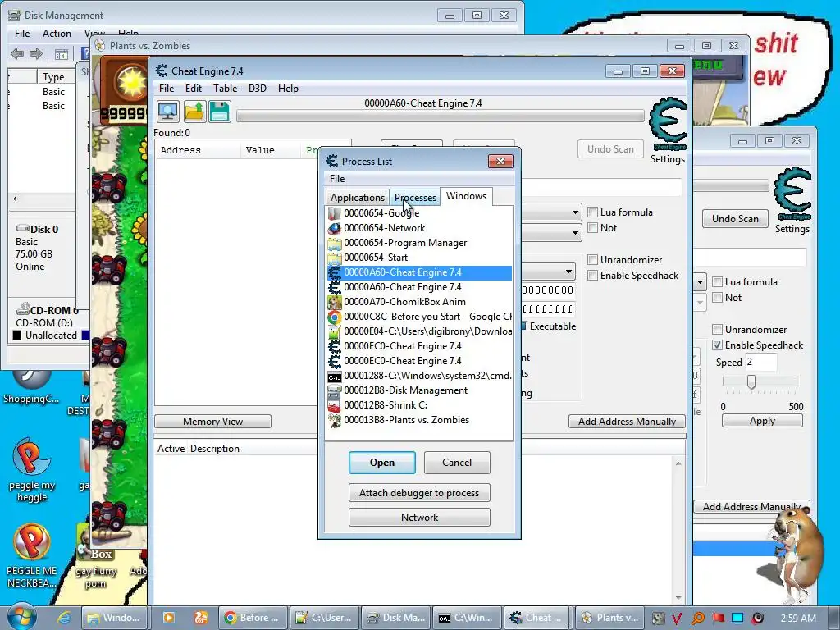Open Action menu in Disk Management

[x=57, y=33]
